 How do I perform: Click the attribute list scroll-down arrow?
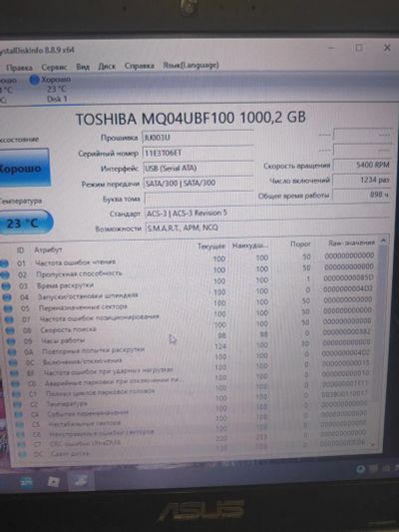click(373, 443)
